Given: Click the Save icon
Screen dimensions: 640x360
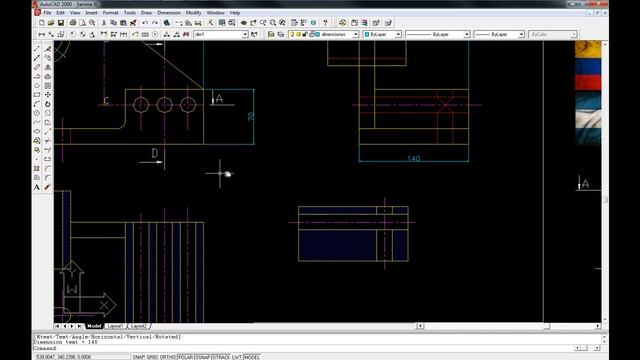Looking at the screenshot, I should click(x=61, y=23).
